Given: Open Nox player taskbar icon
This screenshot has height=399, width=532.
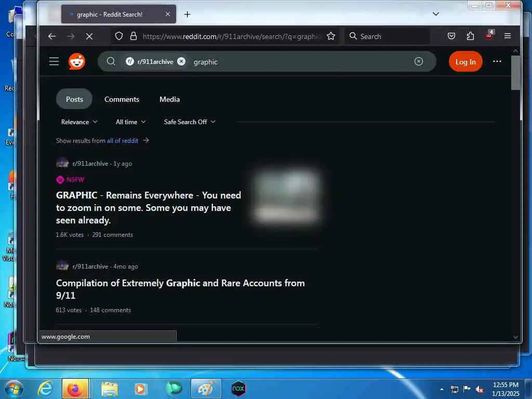Looking at the screenshot, I should pos(238,389).
